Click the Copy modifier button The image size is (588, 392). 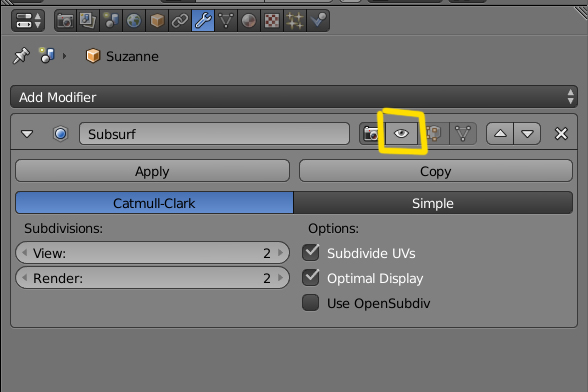pos(436,171)
